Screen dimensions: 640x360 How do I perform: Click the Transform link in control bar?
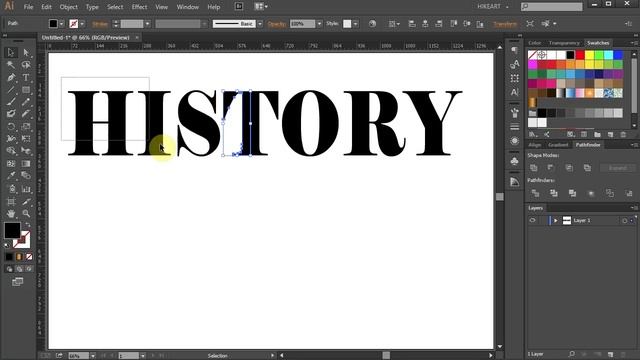pos(505,24)
